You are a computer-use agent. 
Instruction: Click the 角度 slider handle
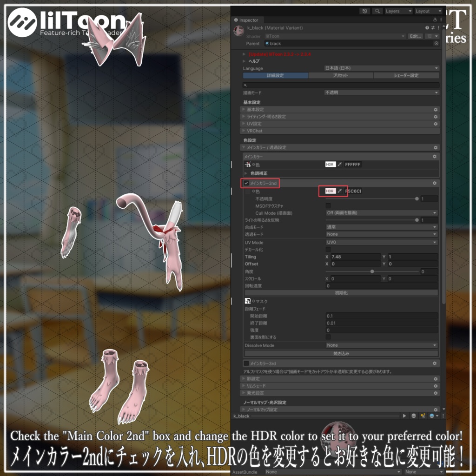point(372,271)
